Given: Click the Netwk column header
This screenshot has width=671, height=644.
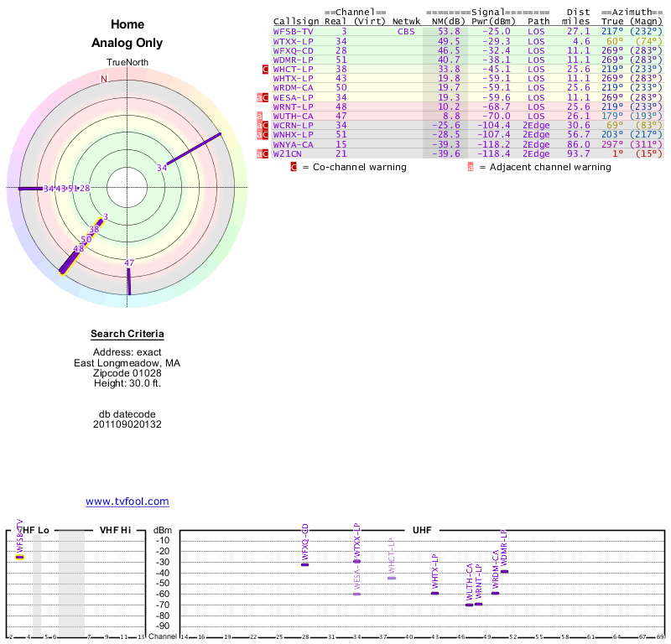Looking at the screenshot, I should tap(406, 22).
